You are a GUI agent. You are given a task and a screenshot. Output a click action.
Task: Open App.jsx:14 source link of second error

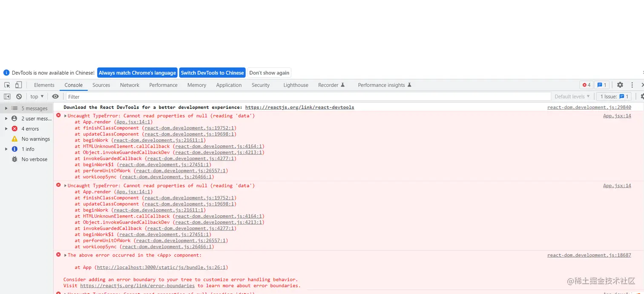tap(617, 186)
